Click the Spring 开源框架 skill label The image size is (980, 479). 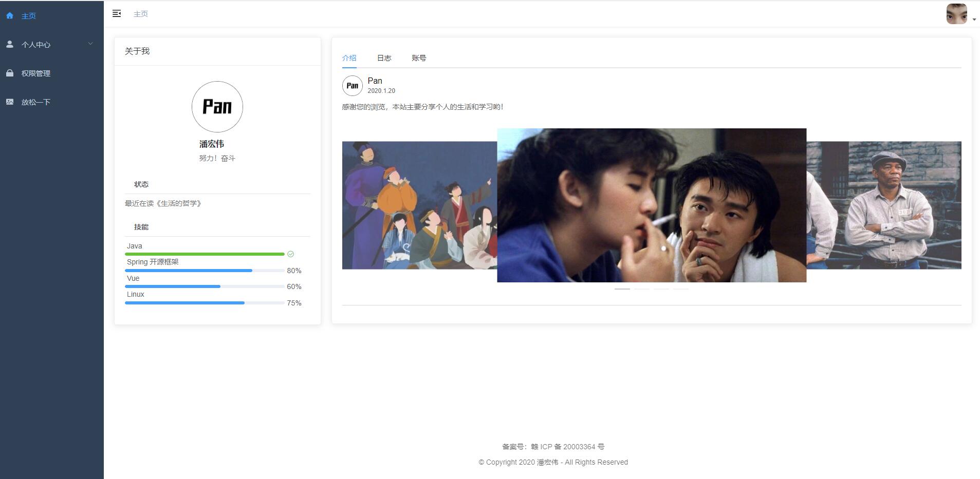click(153, 262)
